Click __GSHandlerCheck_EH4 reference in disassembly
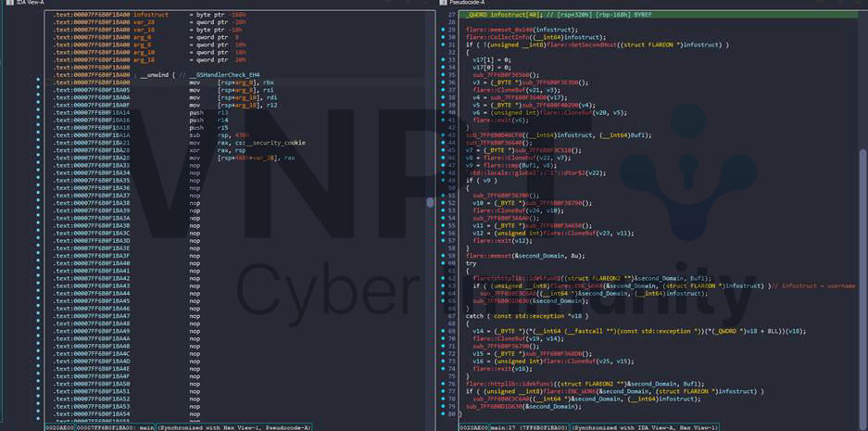868x431 pixels. [x=225, y=74]
